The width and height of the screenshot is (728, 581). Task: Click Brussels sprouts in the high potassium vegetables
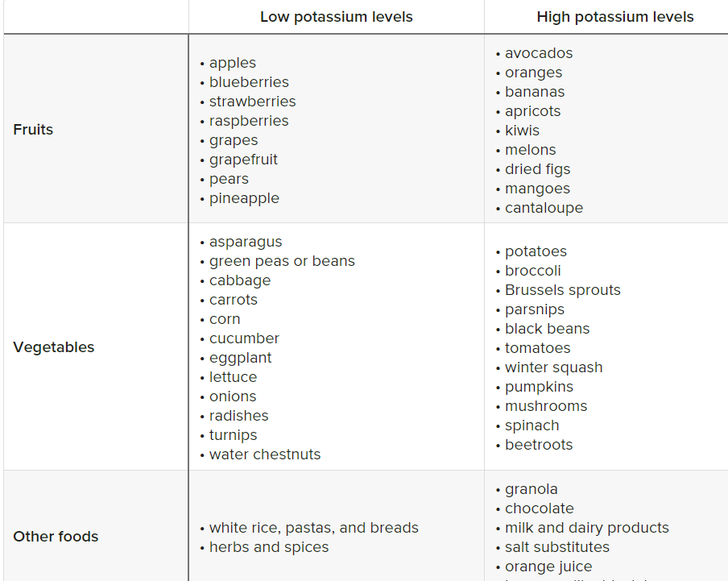point(563,290)
